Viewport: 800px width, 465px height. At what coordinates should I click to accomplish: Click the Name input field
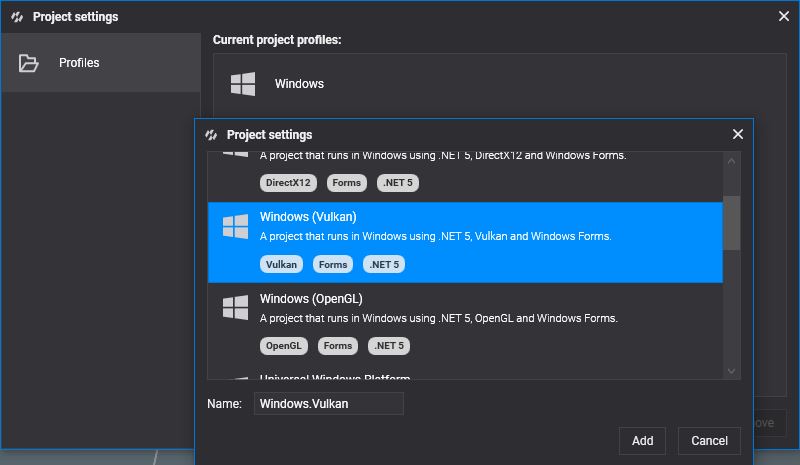[x=328, y=403]
